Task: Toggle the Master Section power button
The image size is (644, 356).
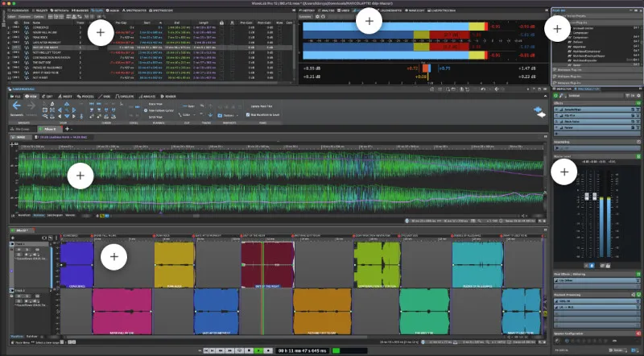Action: 555,96
